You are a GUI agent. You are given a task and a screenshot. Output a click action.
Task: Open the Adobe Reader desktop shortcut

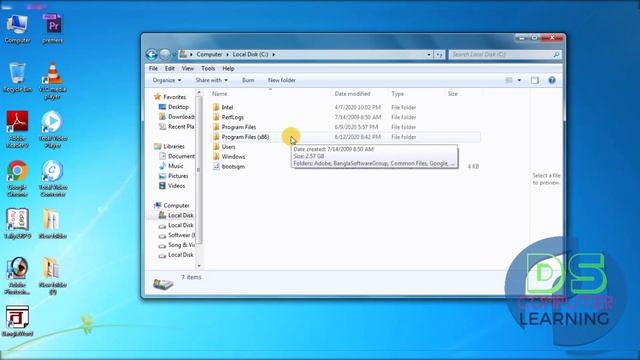[x=17, y=129]
